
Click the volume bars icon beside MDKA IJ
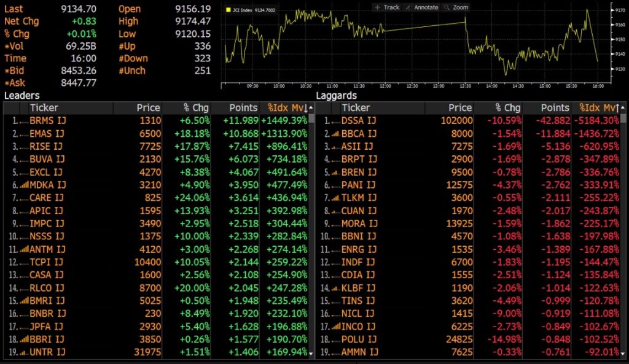pos(23,184)
